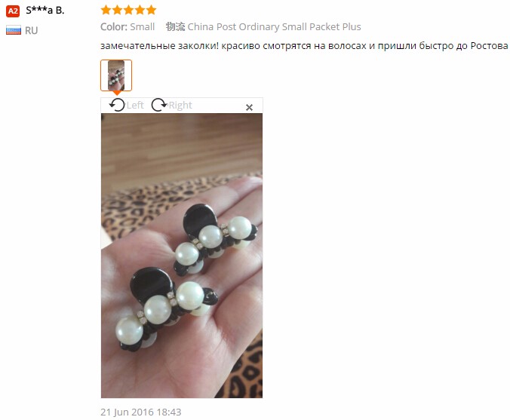Viewport: 510px width, 420px height.
Task: Rotate the review photo left using the counterclockwise icon
Action: (117, 105)
